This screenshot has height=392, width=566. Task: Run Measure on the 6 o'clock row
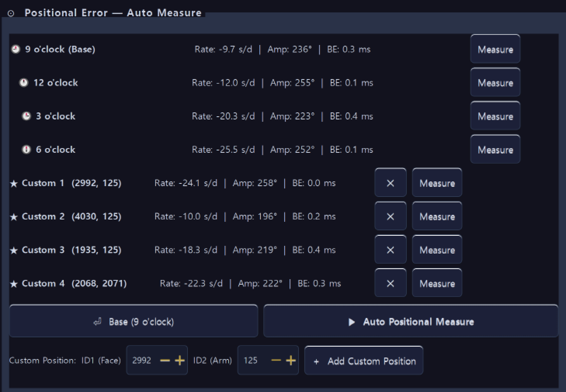495,150
